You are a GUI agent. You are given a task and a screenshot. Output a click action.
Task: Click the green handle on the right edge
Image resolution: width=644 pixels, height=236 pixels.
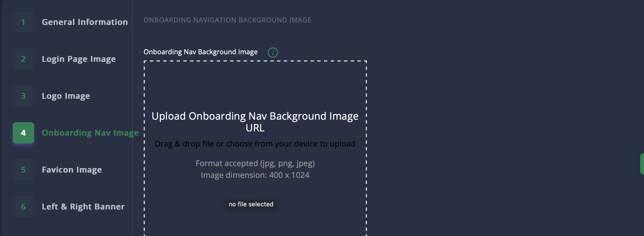click(642, 164)
